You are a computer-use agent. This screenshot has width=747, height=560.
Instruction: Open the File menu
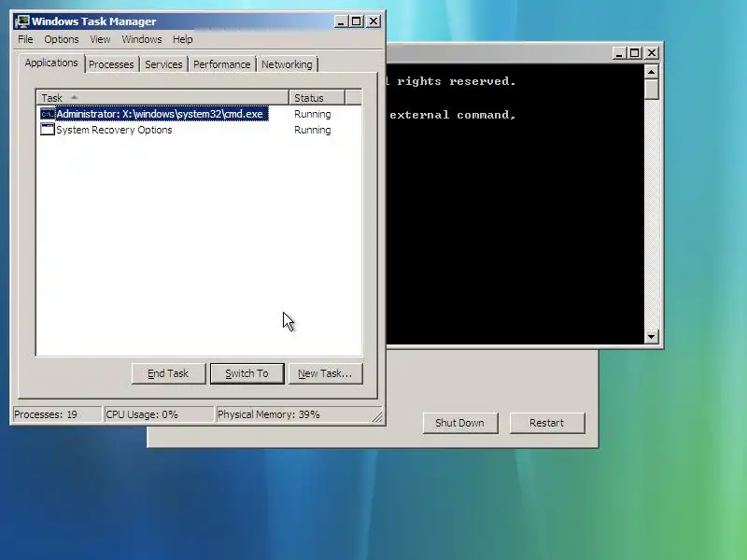tap(25, 39)
